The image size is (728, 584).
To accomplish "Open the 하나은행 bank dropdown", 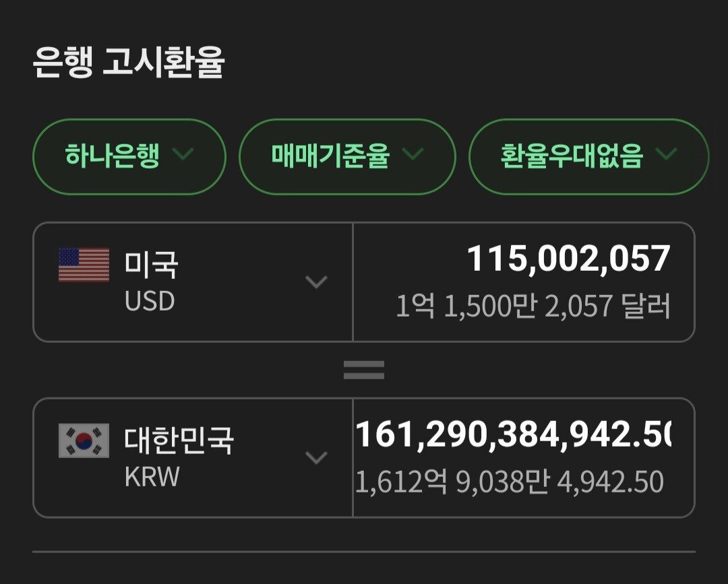I will 129,157.
